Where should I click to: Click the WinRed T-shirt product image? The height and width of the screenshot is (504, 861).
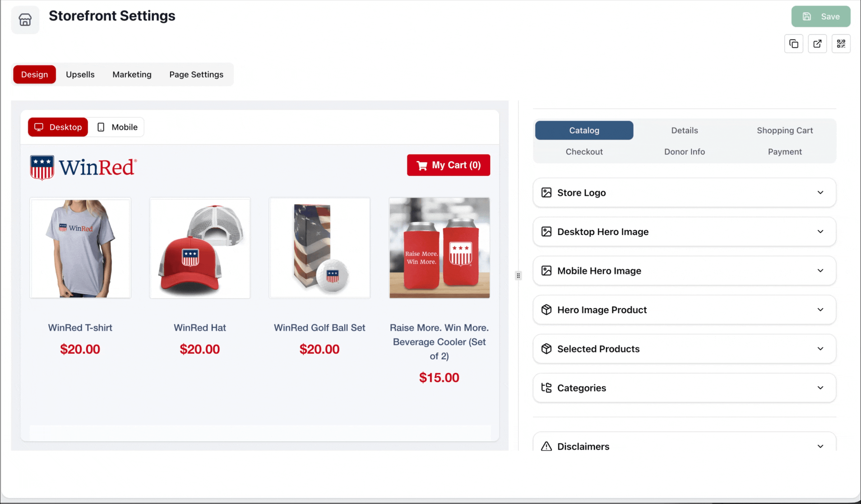80,248
